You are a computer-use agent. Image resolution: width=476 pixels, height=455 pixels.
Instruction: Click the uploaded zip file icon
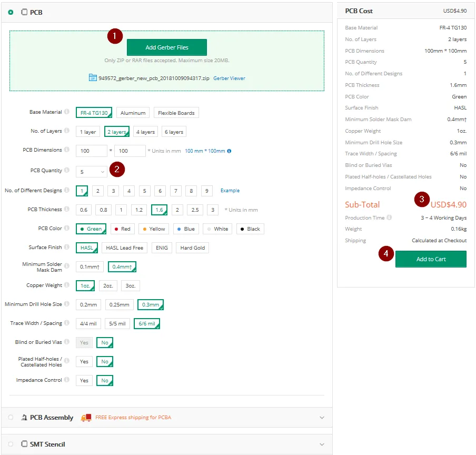(x=93, y=78)
